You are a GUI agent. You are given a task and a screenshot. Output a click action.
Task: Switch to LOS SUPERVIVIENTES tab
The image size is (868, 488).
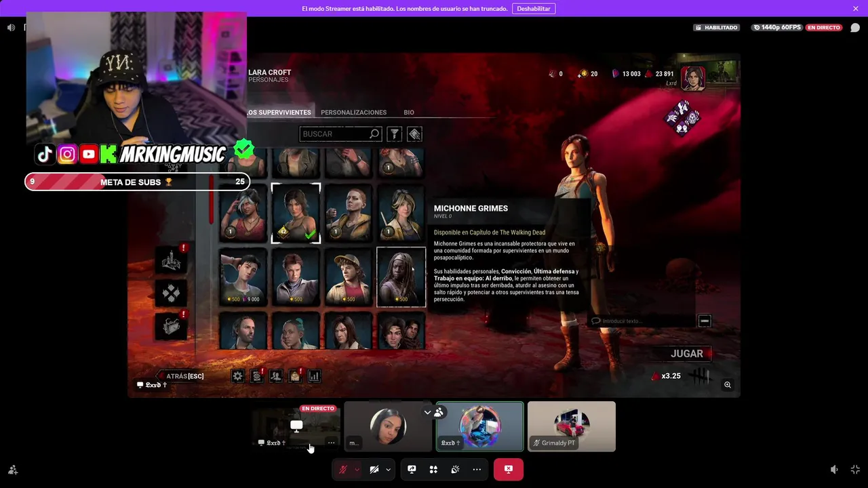click(279, 113)
